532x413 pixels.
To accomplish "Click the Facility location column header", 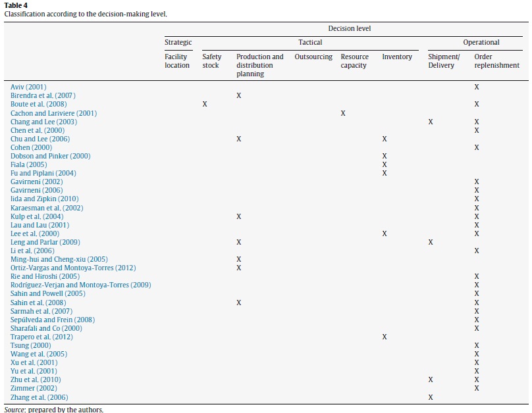I will pyautogui.click(x=177, y=61).
